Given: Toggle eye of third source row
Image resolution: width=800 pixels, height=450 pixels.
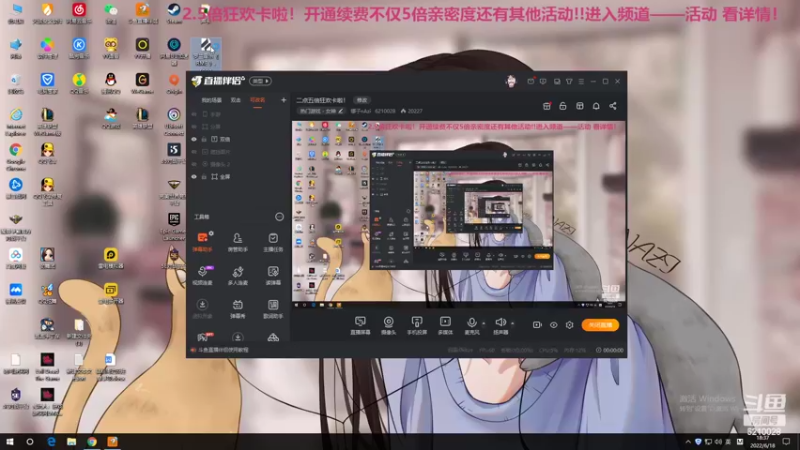Looking at the screenshot, I should [x=194, y=139].
